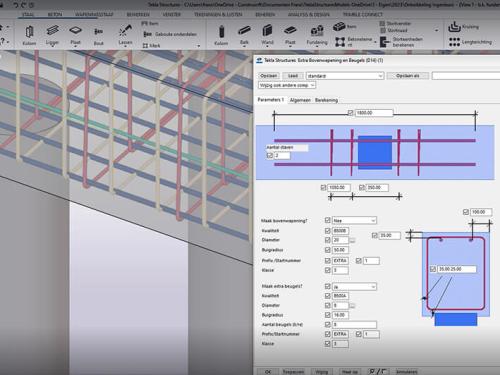This screenshot has height=375, width=500.
Task: Click the Laad button
Action: (293, 76)
